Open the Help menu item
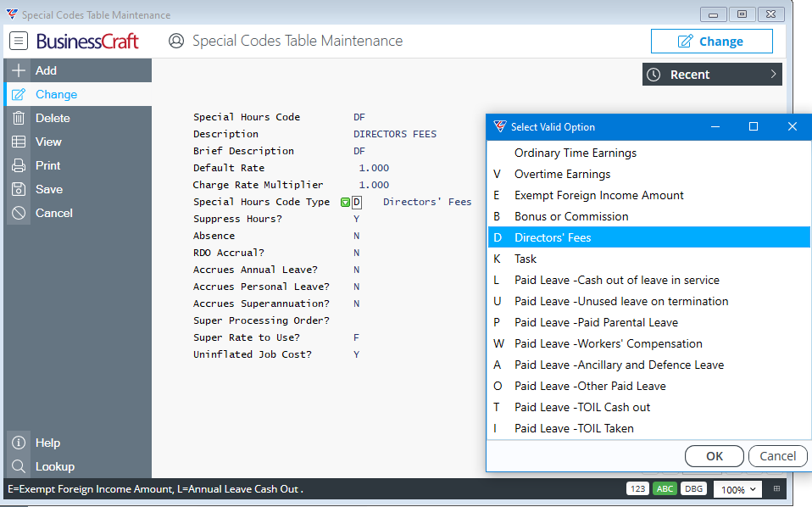Image resolution: width=812 pixels, height=507 pixels. [78, 443]
